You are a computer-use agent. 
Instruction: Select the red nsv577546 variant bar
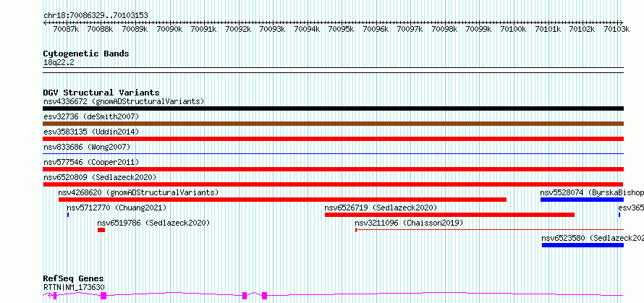click(333, 169)
